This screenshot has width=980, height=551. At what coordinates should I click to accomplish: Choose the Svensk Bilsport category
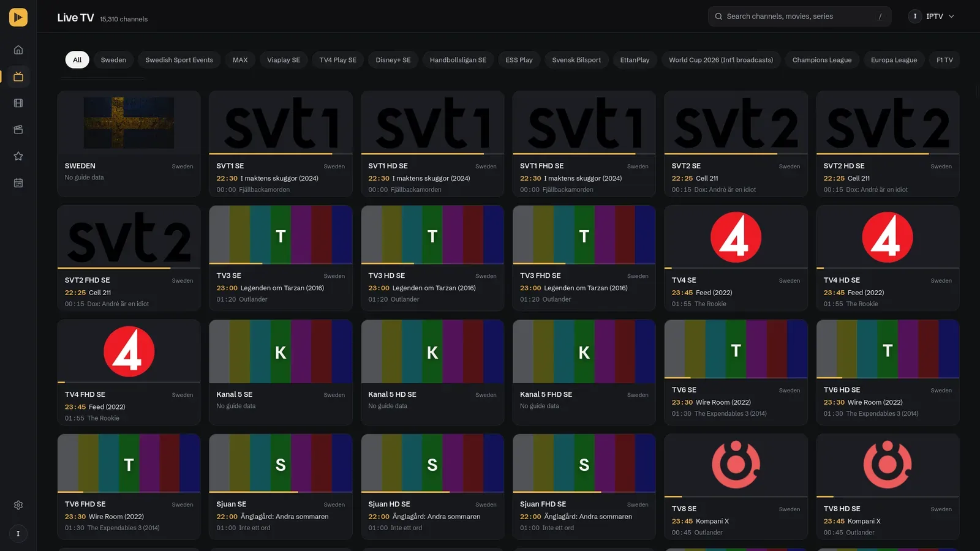click(576, 60)
